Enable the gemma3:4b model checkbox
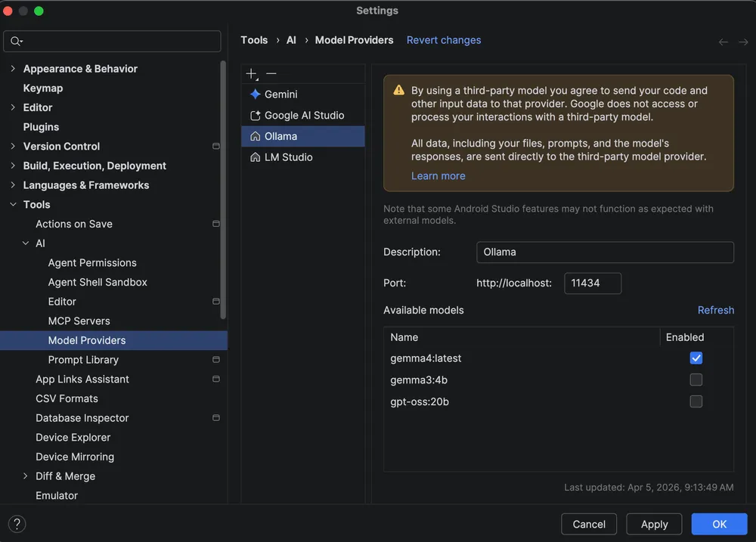 (x=696, y=379)
